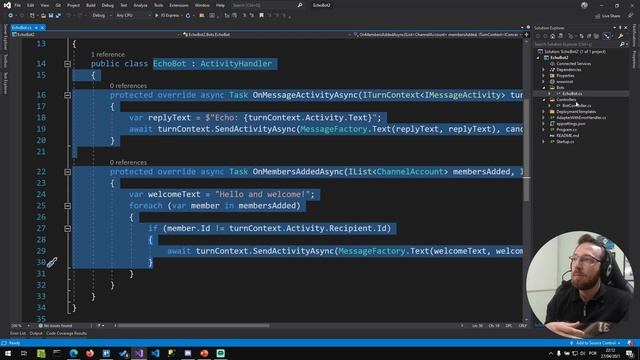Select EchoBot.cs in Solution Explorer
Viewport: 640px width, 360px height.
tap(572, 93)
